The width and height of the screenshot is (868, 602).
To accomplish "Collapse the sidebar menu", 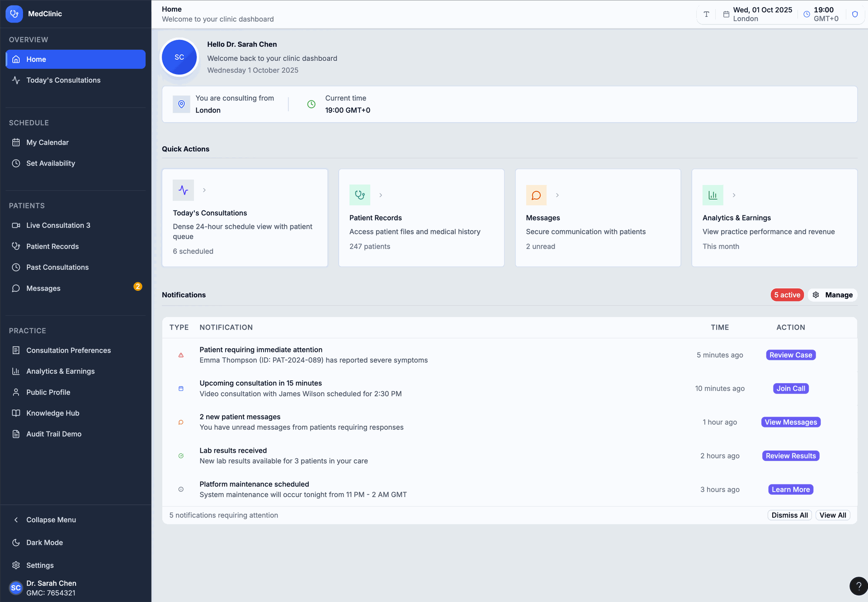I will (x=51, y=520).
